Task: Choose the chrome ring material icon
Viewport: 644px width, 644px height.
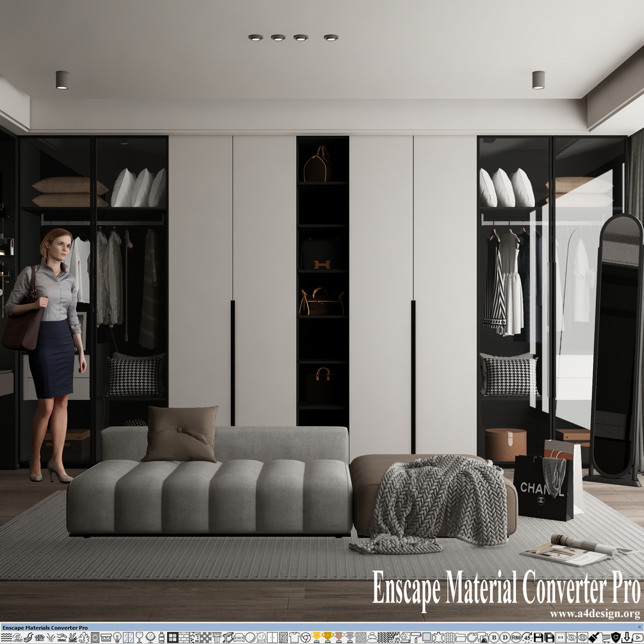Action: click(306, 638)
